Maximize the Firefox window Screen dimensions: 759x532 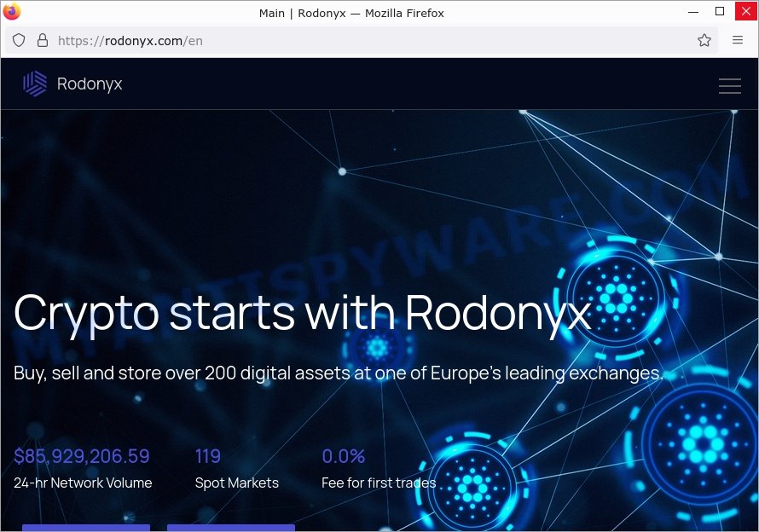720,12
